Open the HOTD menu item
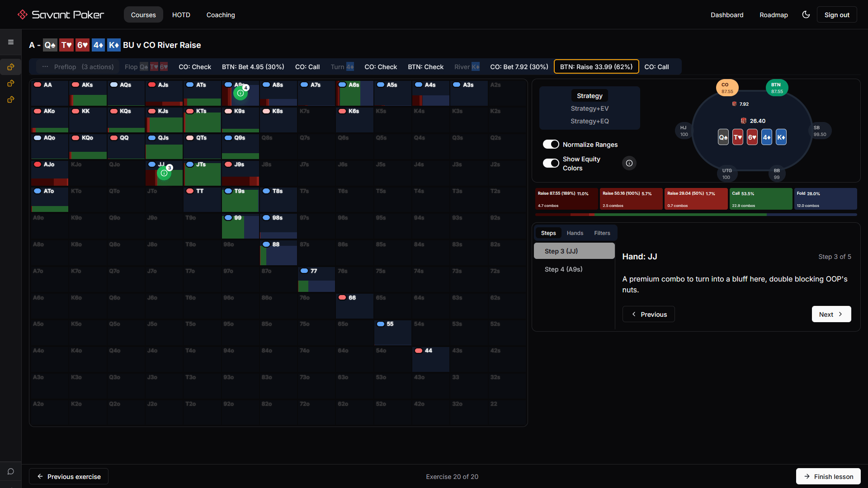Viewport: 868px width, 488px height. coord(181,15)
